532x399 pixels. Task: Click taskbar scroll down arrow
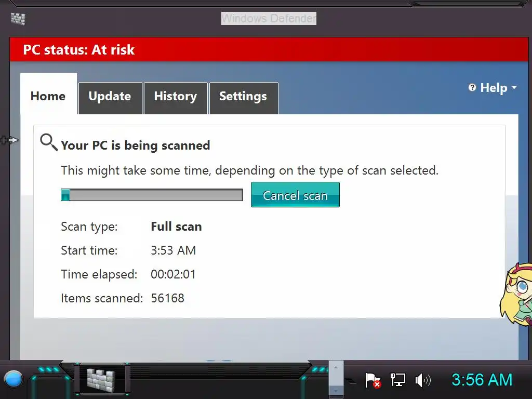336,391
